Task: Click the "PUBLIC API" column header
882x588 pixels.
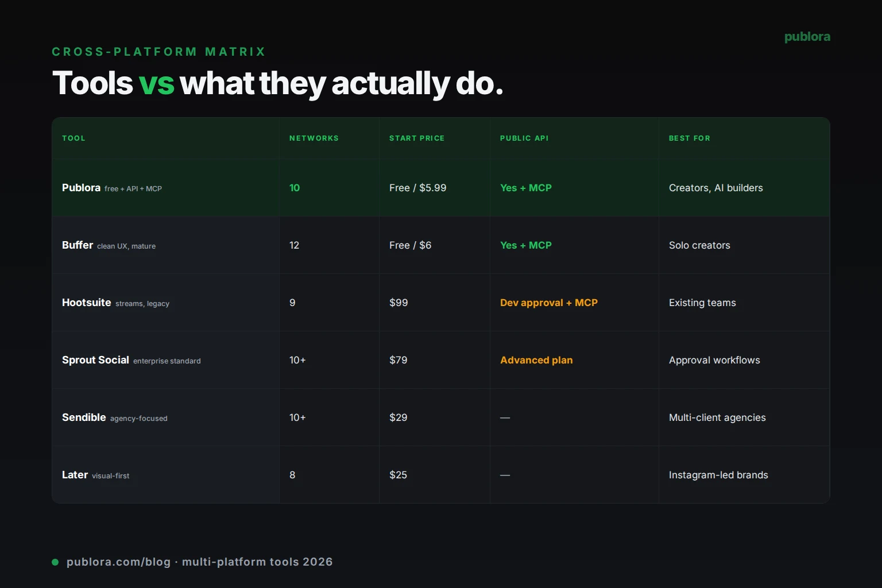Action: click(x=524, y=138)
